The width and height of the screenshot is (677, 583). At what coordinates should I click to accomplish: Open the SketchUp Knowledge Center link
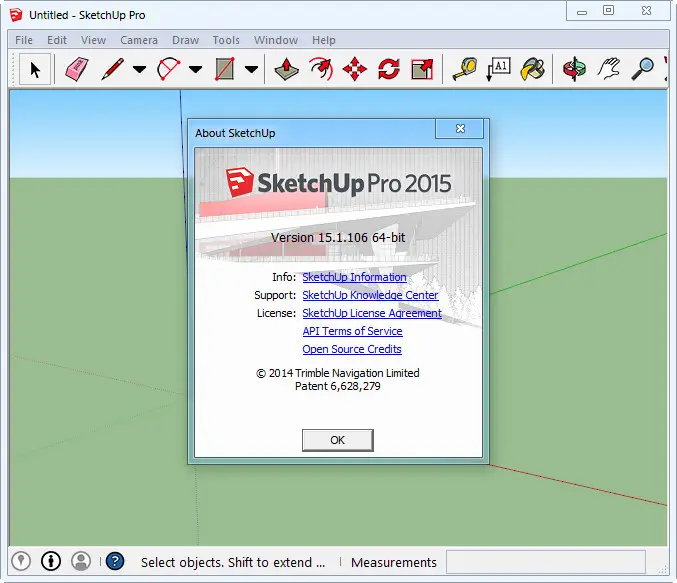tap(370, 295)
